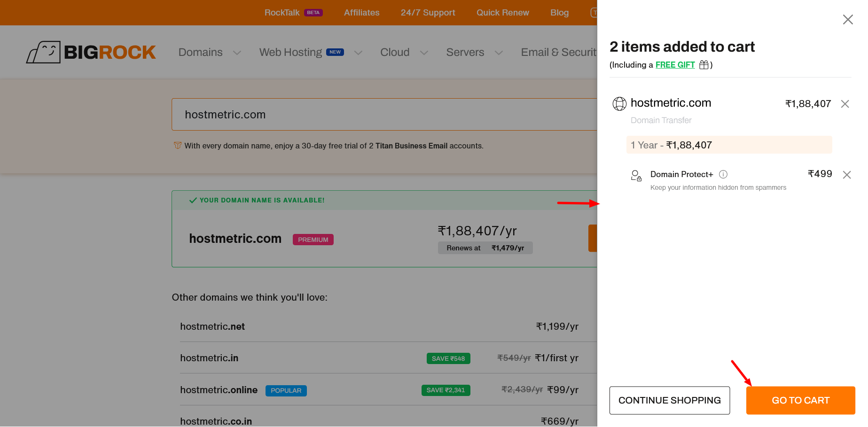The image size is (868, 427).
Task: Click the Domain Transfer label in cart
Action: click(x=661, y=120)
